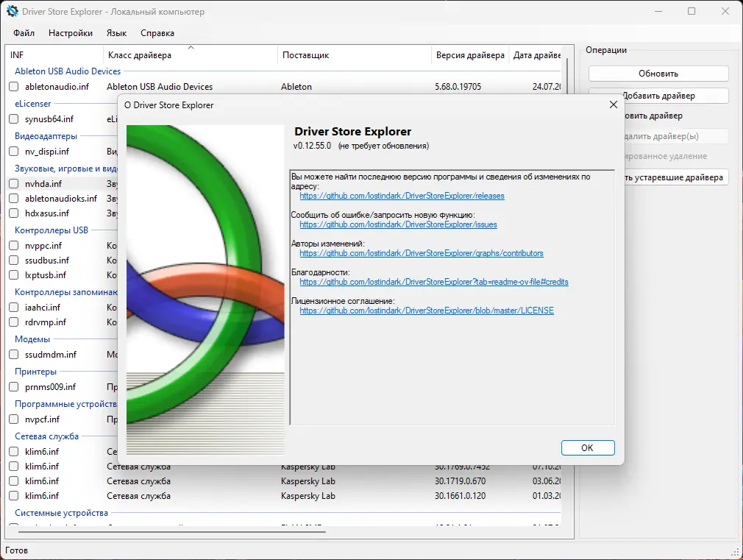
Task: Sort by the Поставщик column header
Action: pos(355,55)
